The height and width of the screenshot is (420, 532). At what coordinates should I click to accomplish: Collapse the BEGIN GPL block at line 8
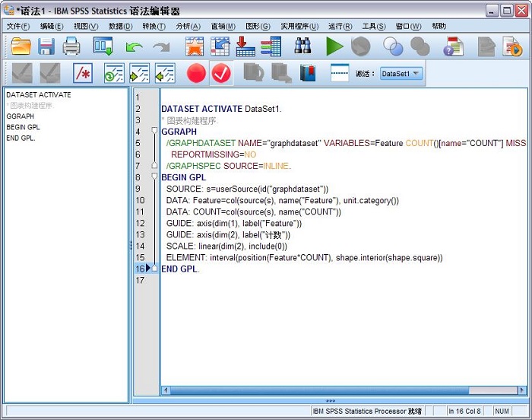click(x=154, y=177)
